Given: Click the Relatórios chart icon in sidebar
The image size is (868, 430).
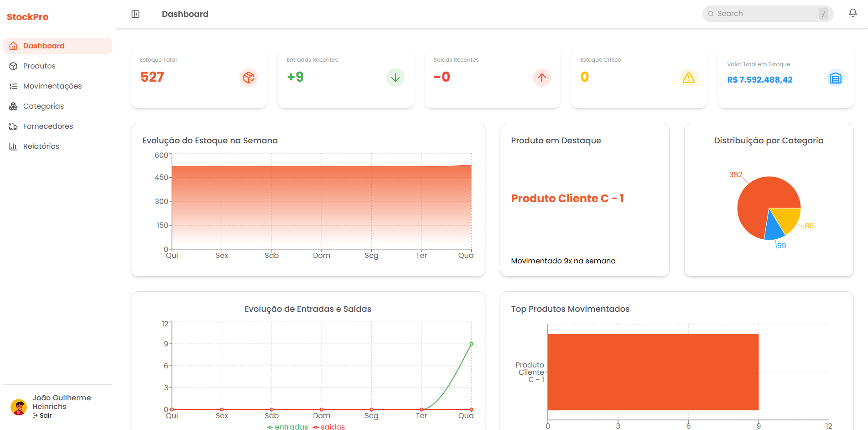Looking at the screenshot, I should click(x=13, y=147).
